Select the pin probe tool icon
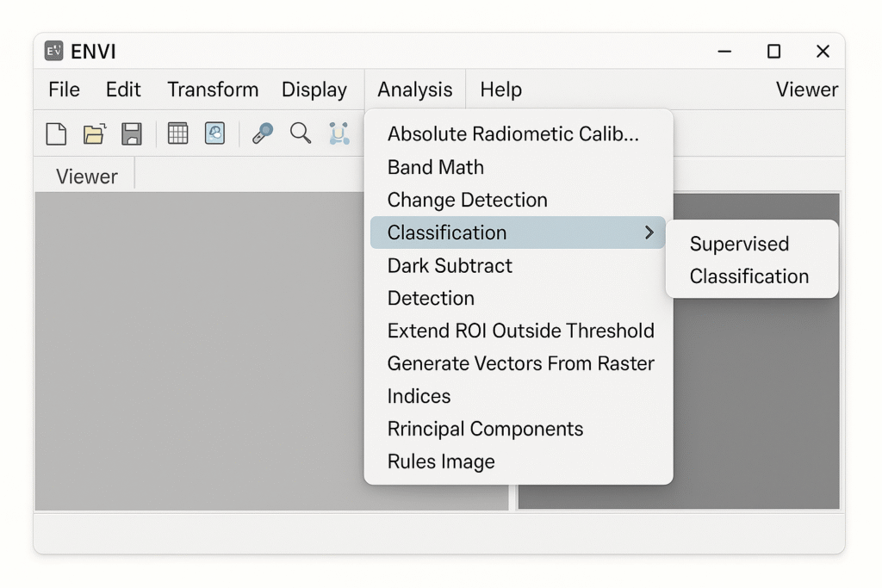 pyautogui.click(x=262, y=133)
